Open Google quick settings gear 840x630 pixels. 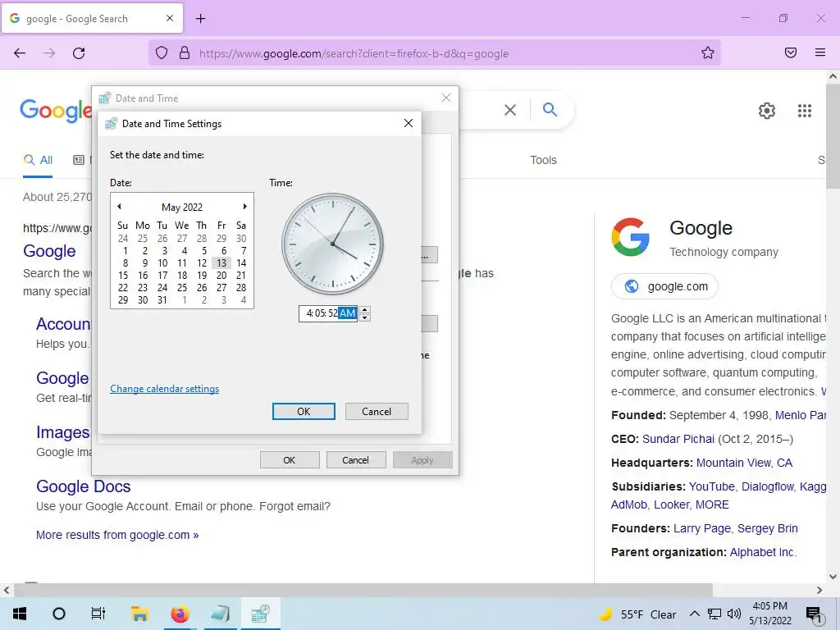767,111
